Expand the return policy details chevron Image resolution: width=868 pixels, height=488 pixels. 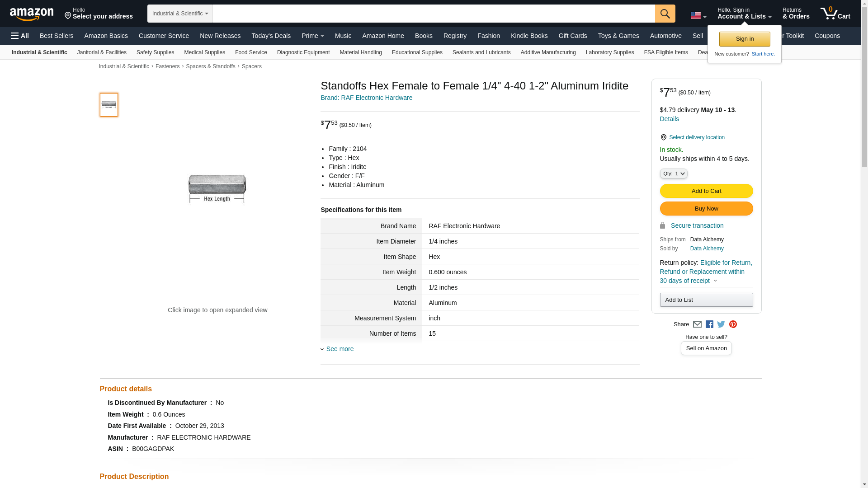click(715, 281)
